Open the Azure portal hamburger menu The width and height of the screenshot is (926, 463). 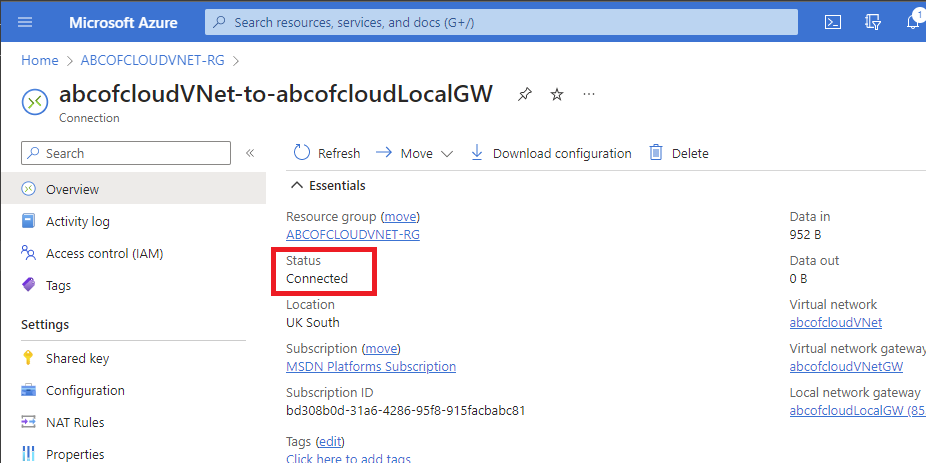pos(25,22)
